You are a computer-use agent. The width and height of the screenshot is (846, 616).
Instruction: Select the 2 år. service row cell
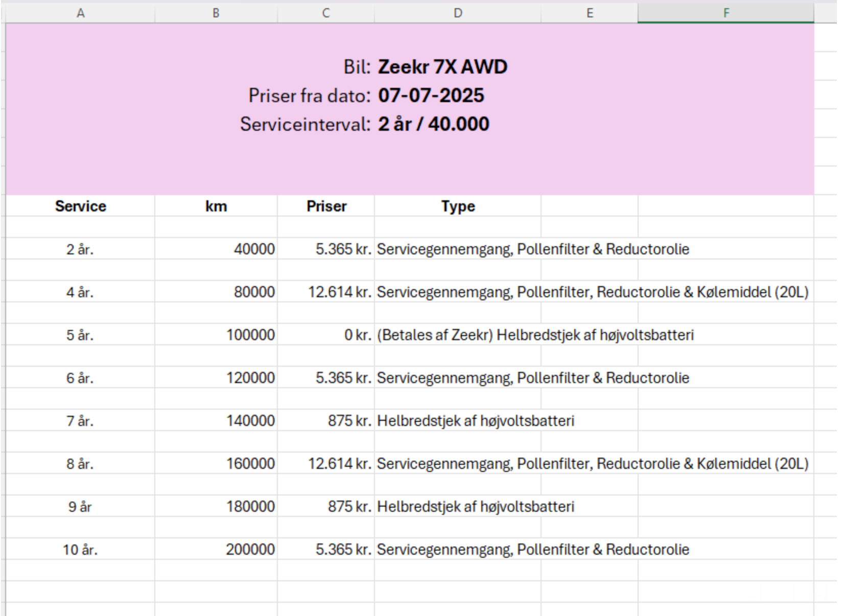coord(80,249)
